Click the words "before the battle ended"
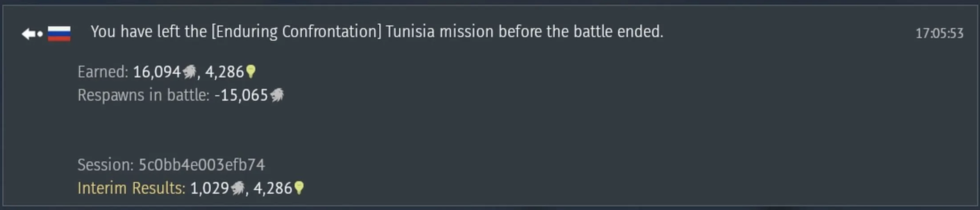 580,32
